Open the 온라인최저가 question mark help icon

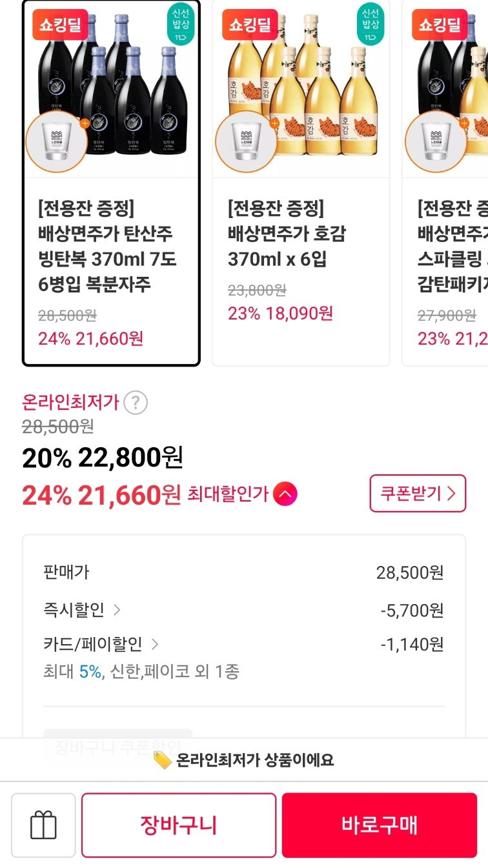pos(136,403)
